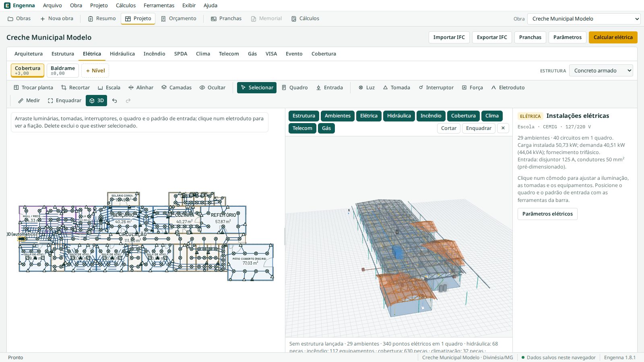Click the blue water tank in 3D model
Image resolution: width=644 pixels, height=362 pixels.
point(398,252)
